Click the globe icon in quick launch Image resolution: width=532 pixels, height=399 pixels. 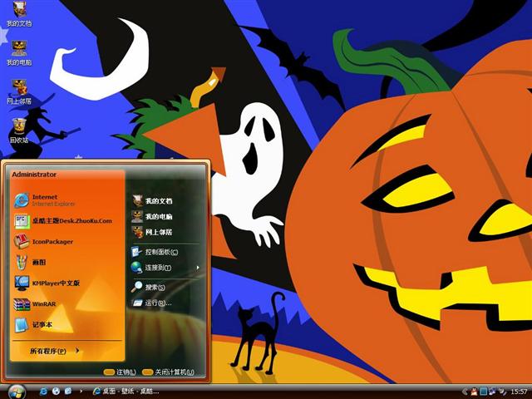[x=56, y=392]
